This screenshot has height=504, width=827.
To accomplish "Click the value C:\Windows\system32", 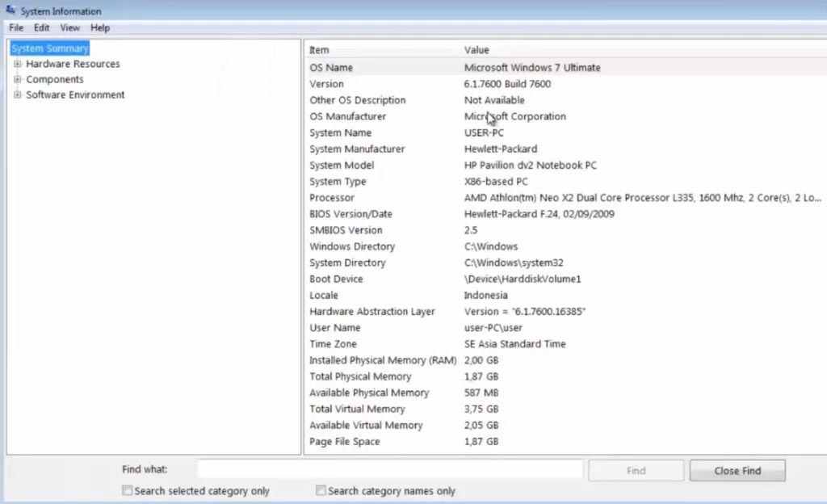I will 514,262.
